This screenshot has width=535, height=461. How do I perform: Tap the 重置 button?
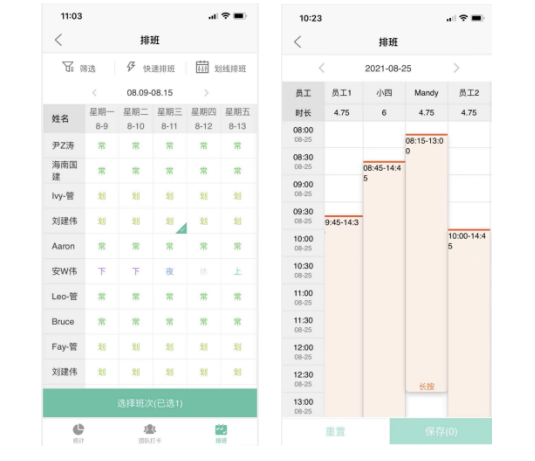pos(335,432)
